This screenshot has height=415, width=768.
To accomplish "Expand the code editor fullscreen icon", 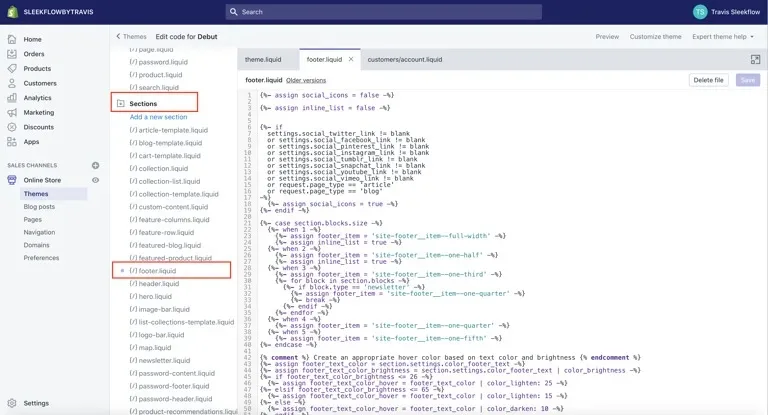I will coord(755,59).
